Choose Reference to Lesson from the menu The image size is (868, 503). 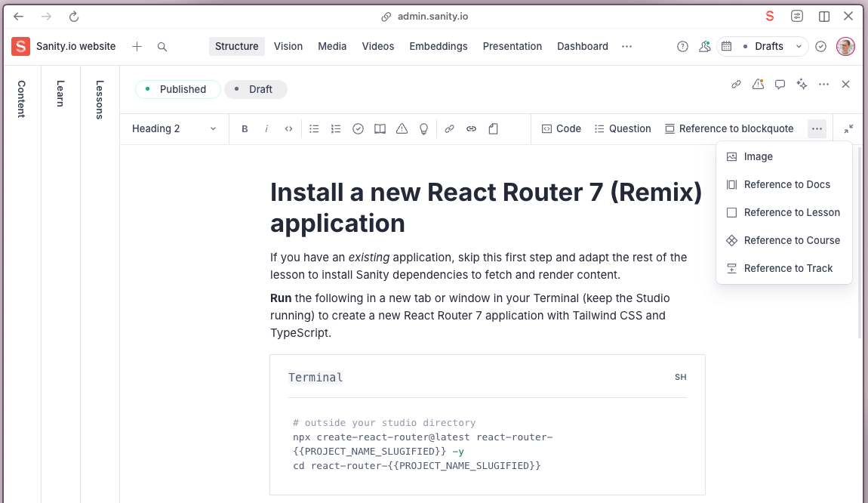[791, 212]
